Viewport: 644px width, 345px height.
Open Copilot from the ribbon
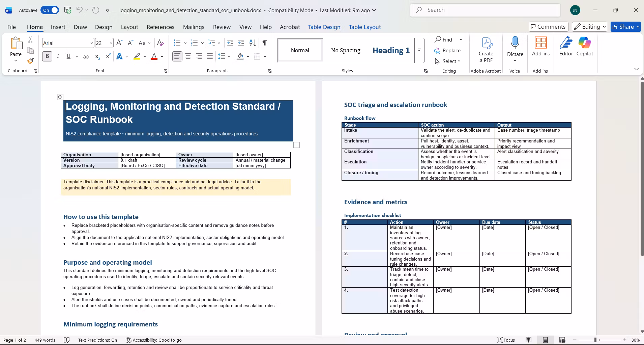[585, 47]
